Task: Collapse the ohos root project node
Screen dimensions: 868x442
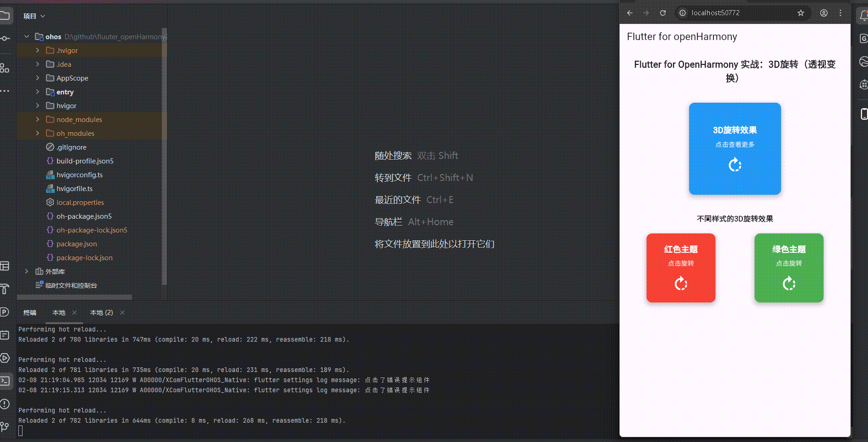Action: (27, 36)
